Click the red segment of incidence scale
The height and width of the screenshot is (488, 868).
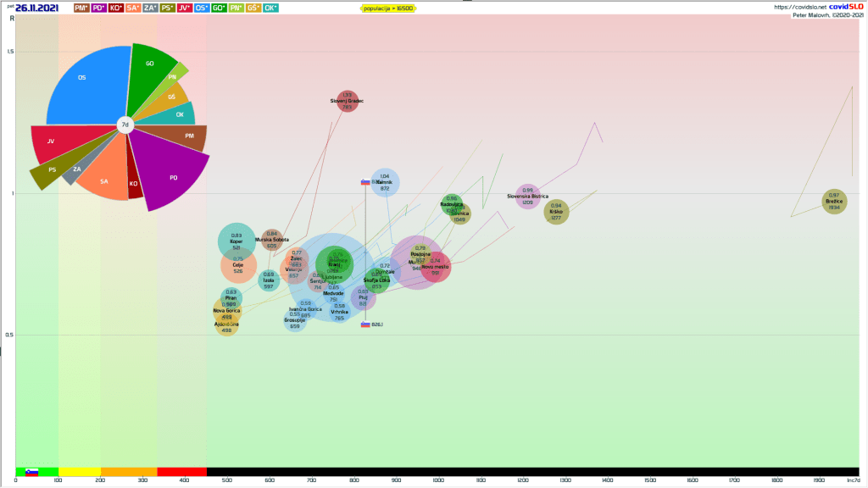click(x=181, y=471)
